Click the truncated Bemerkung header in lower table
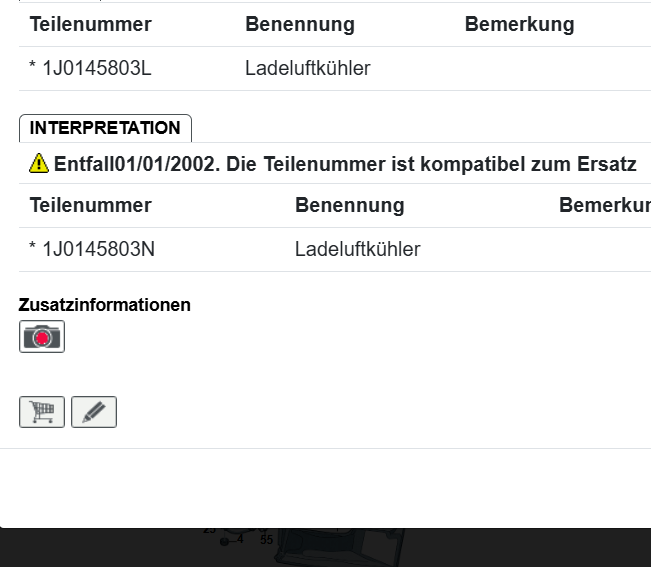Screen dimensions: 651x567 point(604,205)
